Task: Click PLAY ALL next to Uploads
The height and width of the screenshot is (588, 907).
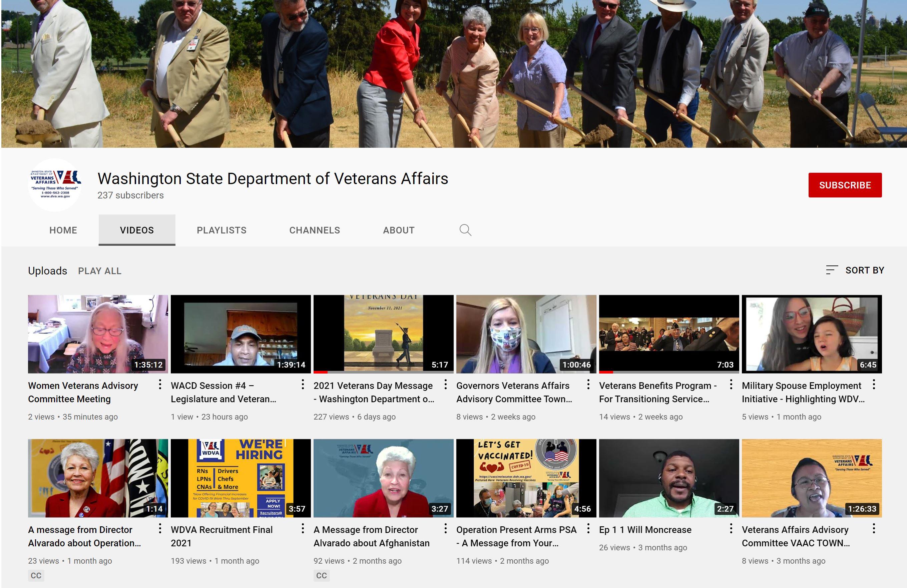Action: [x=100, y=271]
